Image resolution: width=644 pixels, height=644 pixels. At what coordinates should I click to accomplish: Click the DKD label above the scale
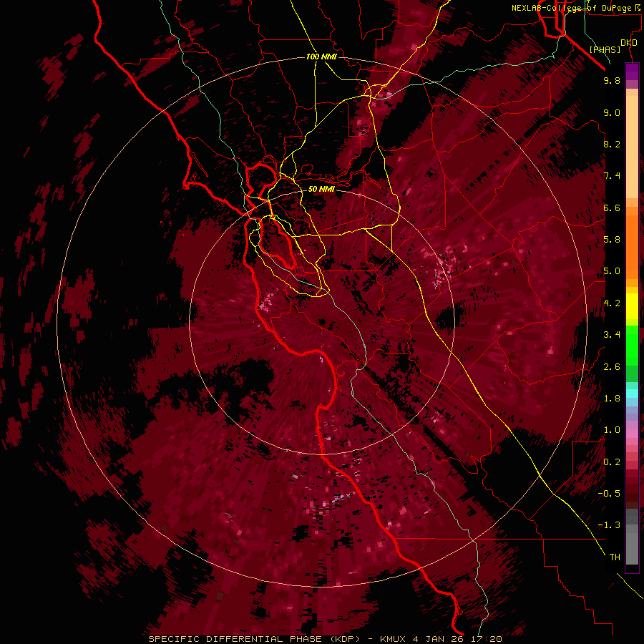pos(629,43)
